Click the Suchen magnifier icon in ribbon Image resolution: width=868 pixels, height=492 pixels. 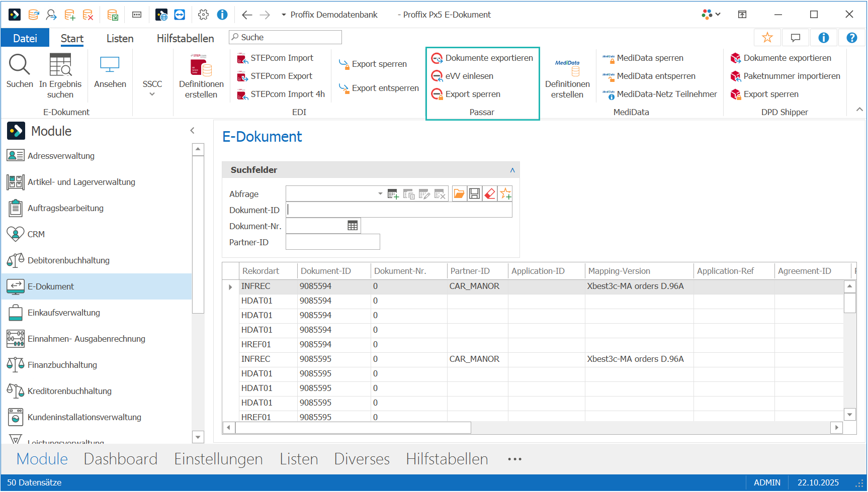[20, 65]
